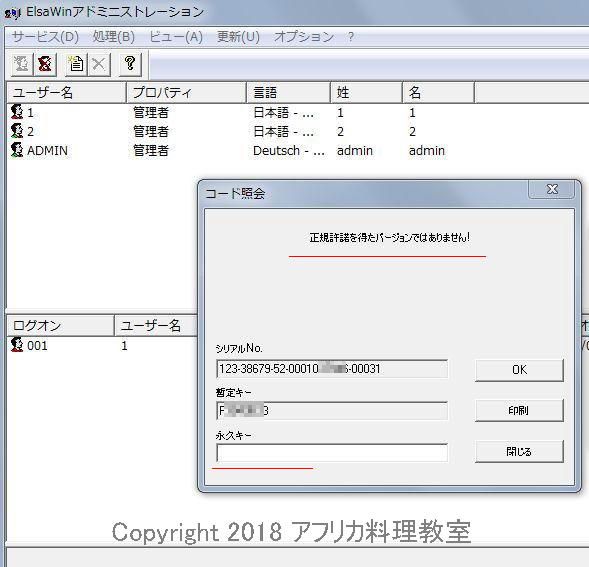Click the user icon beside user 1

pos(17,112)
